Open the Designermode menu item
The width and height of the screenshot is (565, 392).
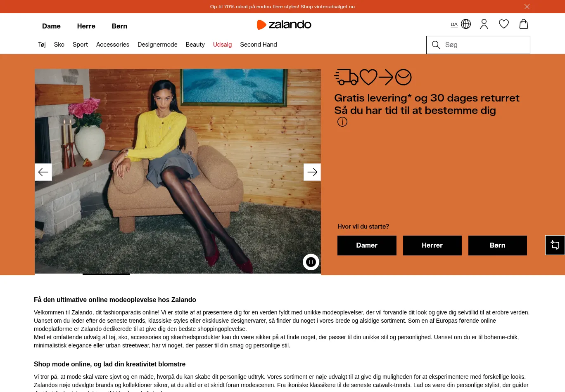(x=157, y=45)
